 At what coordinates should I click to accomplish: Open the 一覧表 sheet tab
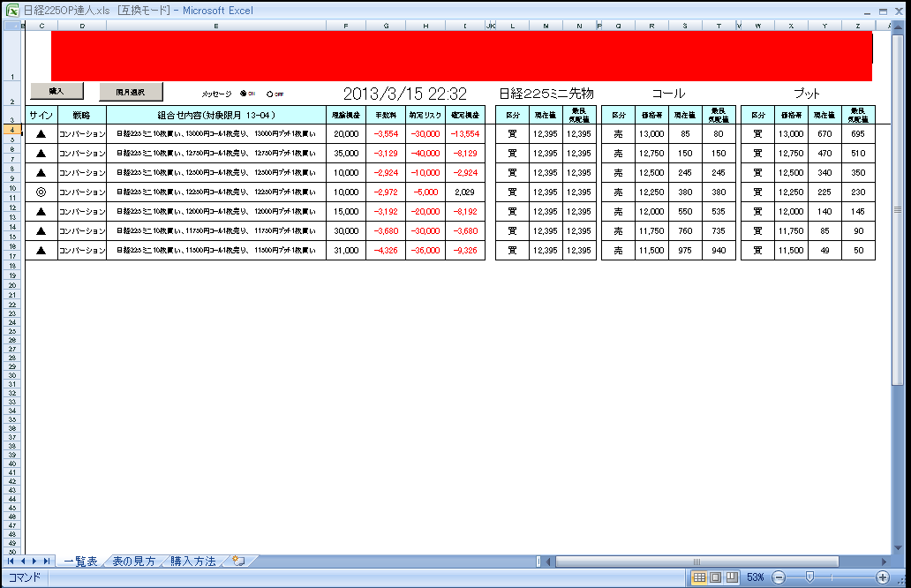click(x=80, y=562)
